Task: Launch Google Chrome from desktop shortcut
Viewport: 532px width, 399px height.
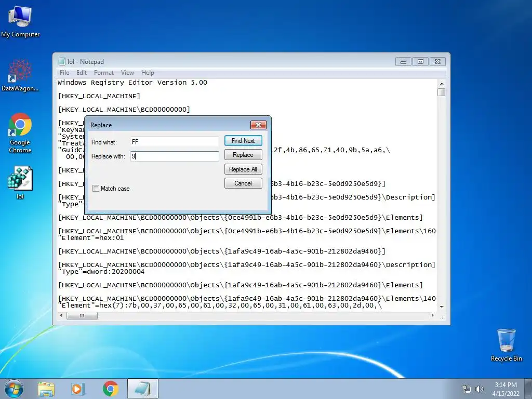Action: coord(20,133)
